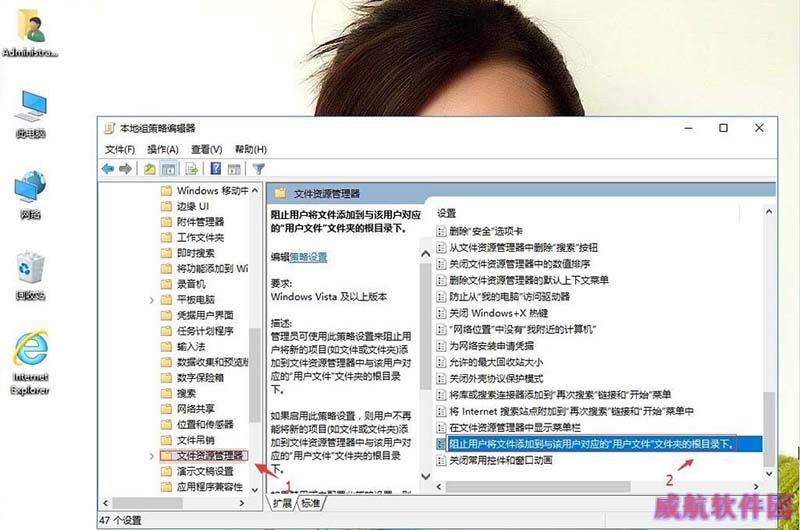Select the 演示文稿设置 tree item
The width and height of the screenshot is (800, 530).
click(205, 471)
